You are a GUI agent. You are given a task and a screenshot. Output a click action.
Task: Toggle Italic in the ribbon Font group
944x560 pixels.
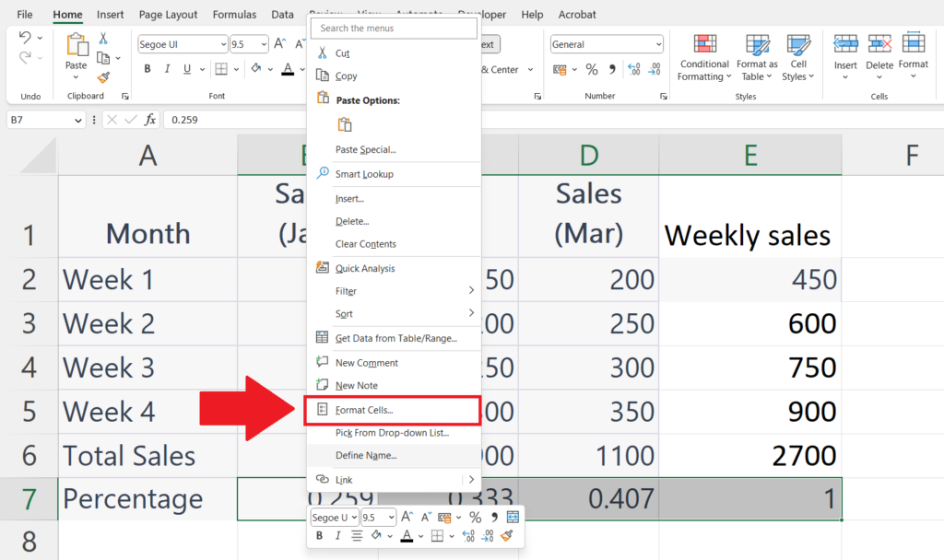[167, 69]
